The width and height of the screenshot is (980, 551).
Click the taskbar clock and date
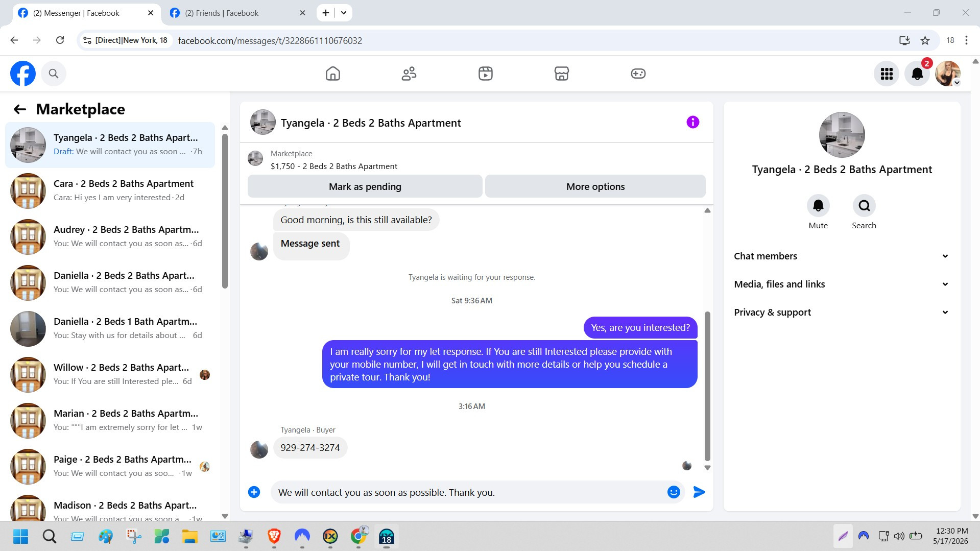(951, 536)
